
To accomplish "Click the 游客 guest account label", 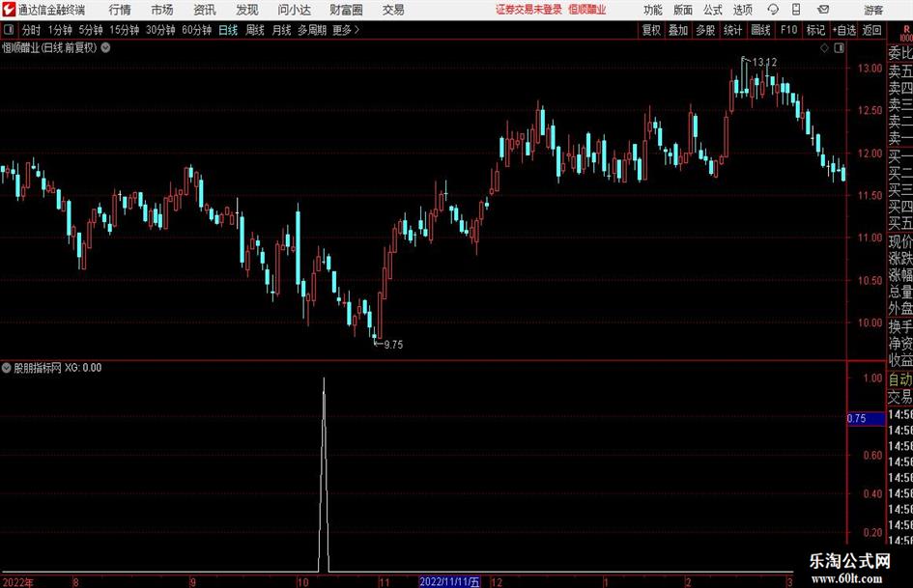I will [873, 10].
